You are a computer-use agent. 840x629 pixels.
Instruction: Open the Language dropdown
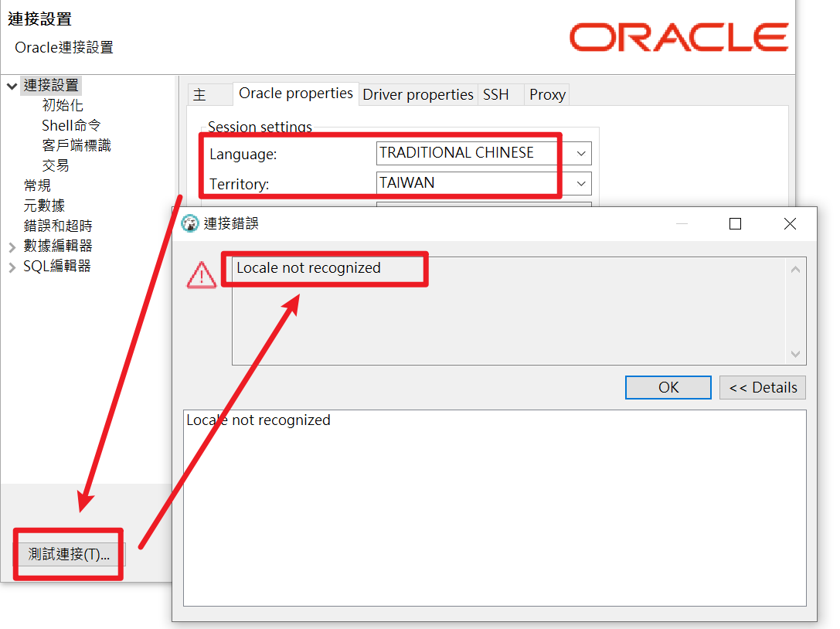pos(580,153)
